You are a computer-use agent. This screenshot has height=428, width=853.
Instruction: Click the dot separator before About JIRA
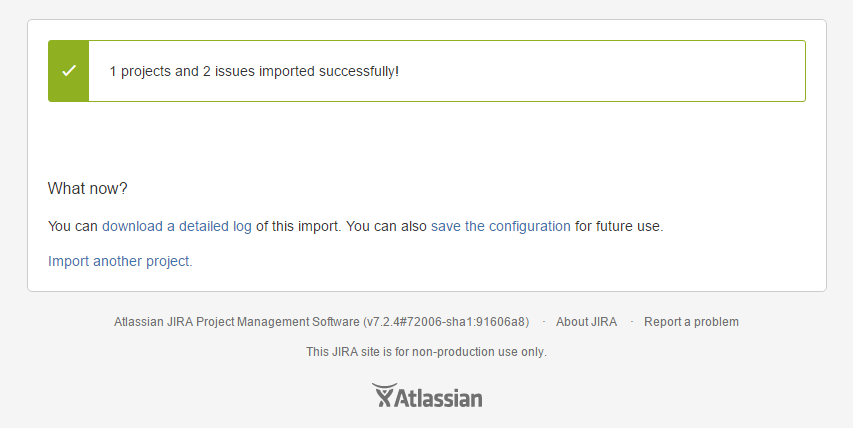(543, 321)
